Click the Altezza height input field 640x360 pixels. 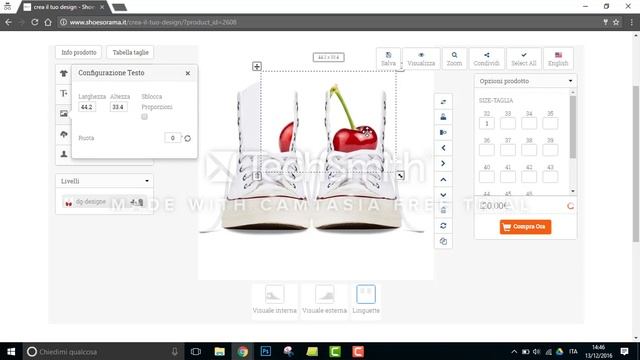(x=119, y=107)
